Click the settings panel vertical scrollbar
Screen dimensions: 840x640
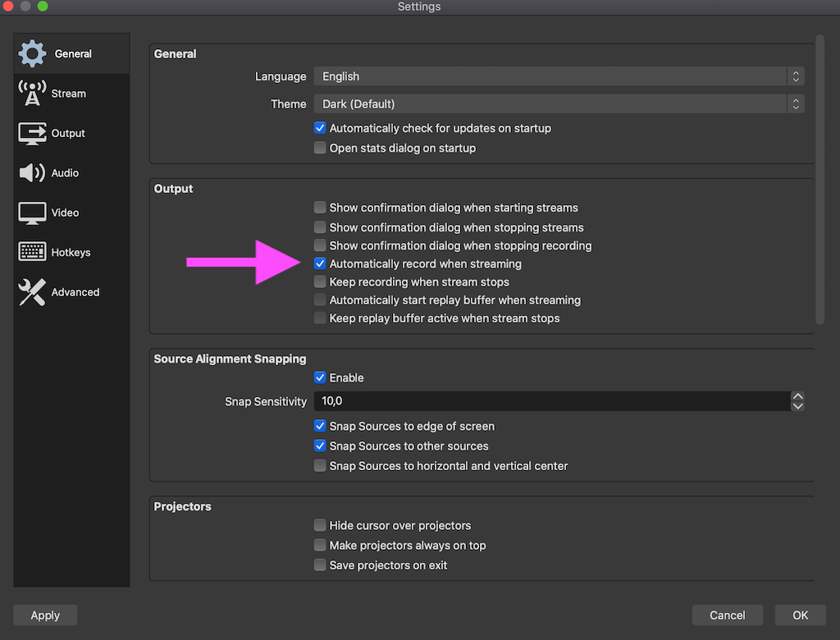pos(819,180)
